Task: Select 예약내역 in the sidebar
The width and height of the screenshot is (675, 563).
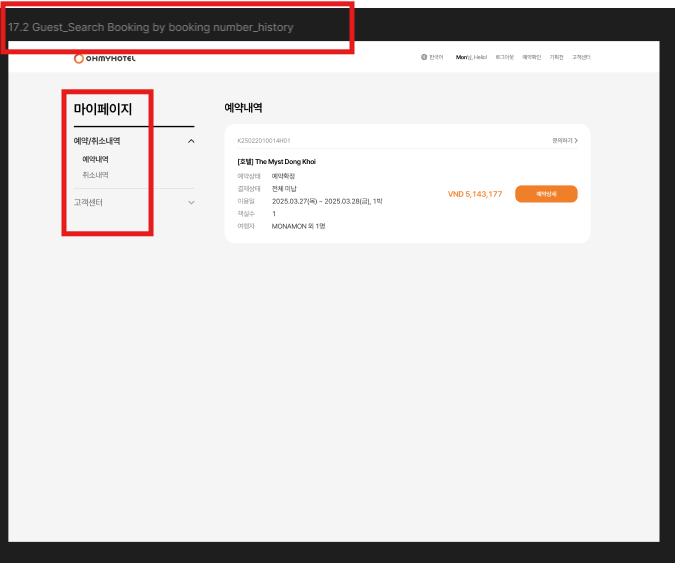Action: (x=95, y=159)
